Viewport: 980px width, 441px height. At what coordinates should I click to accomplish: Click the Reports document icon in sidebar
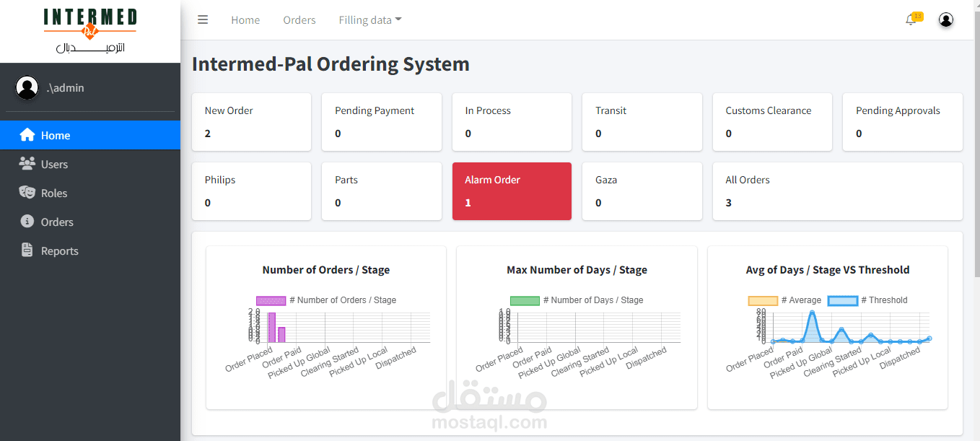[x=27, y=250]
